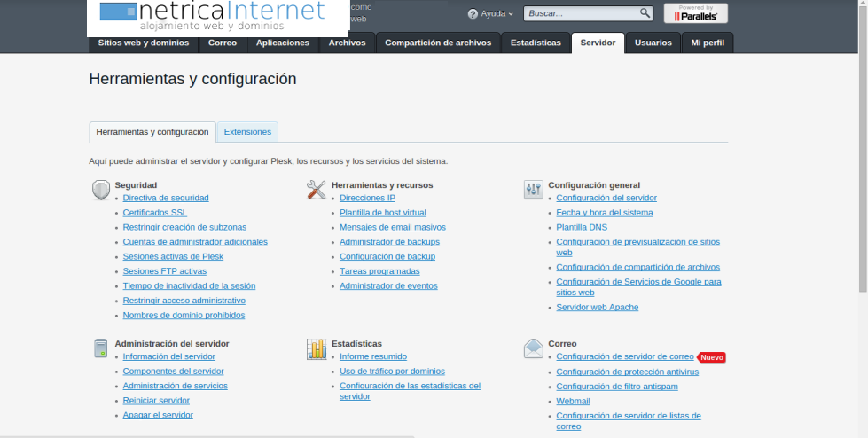Image resolution: width=868 pixels, height=438 pixels.
Task: Click the search magnifying glass icon
Action: click(645, 13)
